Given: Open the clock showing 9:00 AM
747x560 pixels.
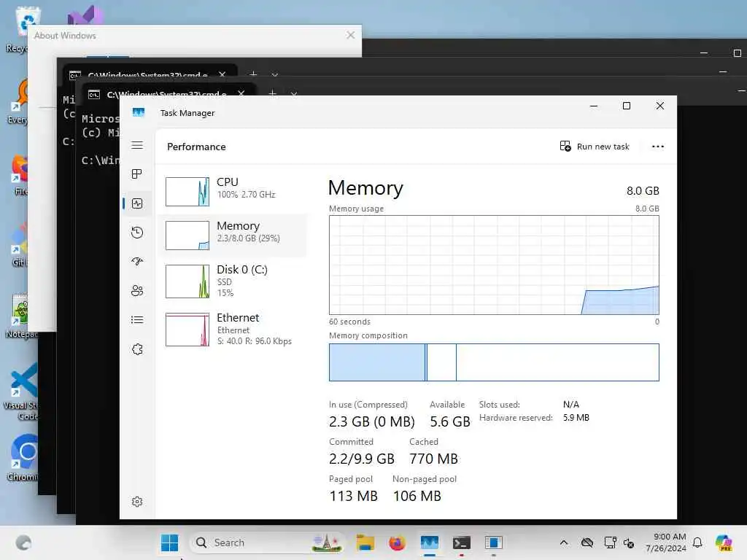Looking at the screenshot, I should tap(666, 542).
